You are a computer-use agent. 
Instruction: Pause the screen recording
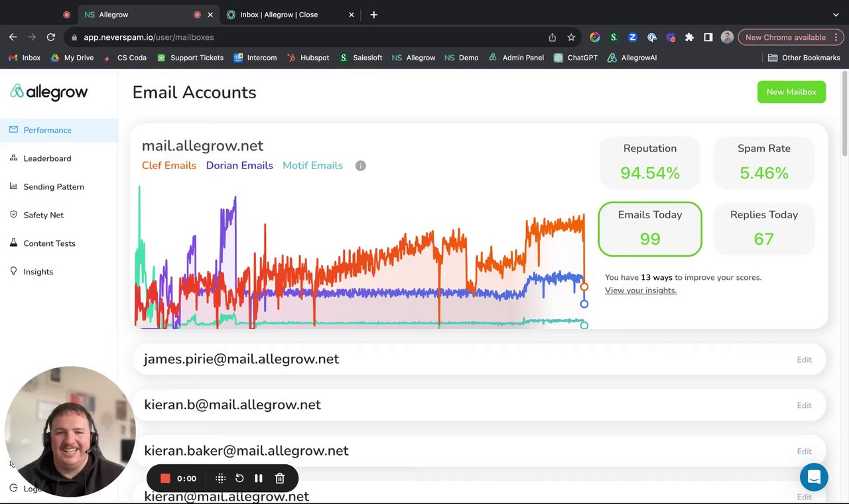click(259, 478)
